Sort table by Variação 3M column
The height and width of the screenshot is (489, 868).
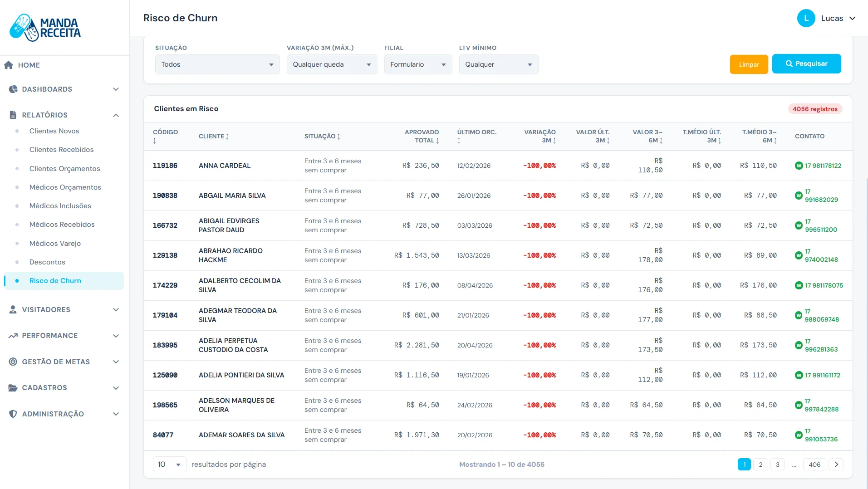(x=540, y=136)
